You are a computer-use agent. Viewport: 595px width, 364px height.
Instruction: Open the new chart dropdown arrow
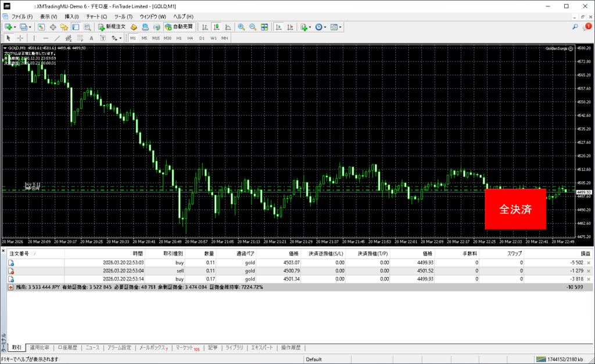[x=15, y=27]
